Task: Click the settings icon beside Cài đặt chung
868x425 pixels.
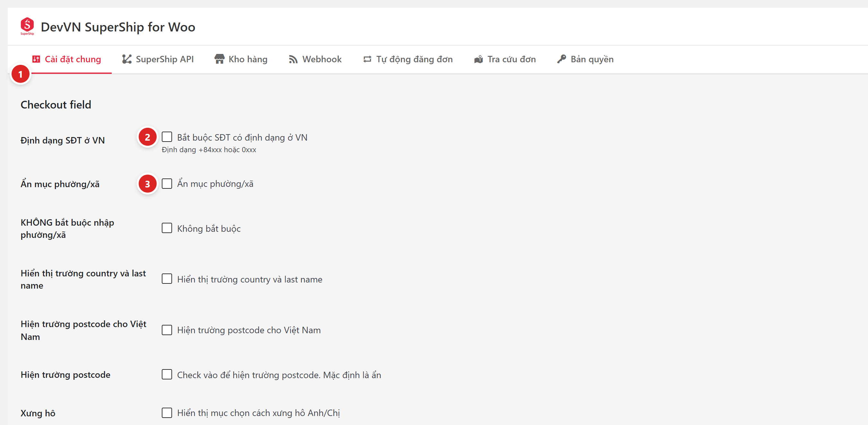Action: pos(36,59)
